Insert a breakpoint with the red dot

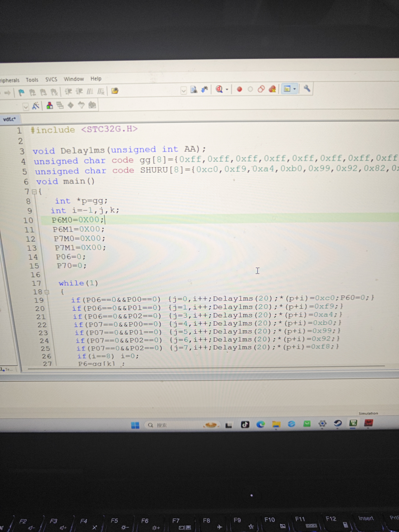239,89
